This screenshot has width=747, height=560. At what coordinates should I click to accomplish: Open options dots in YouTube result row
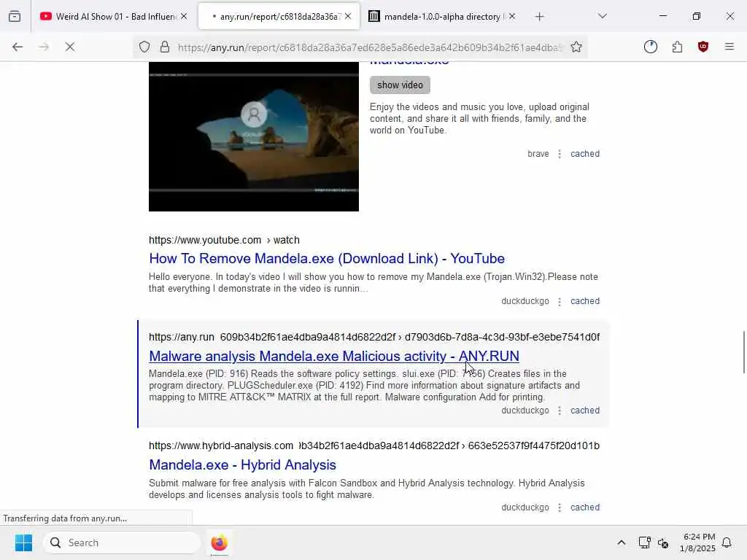[560, 301]
